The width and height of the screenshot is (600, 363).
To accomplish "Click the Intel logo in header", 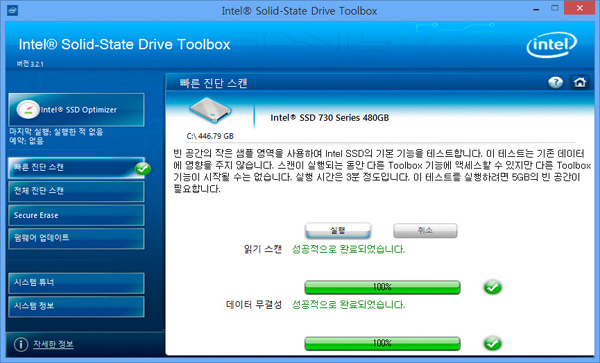I will tap(551, 45).
